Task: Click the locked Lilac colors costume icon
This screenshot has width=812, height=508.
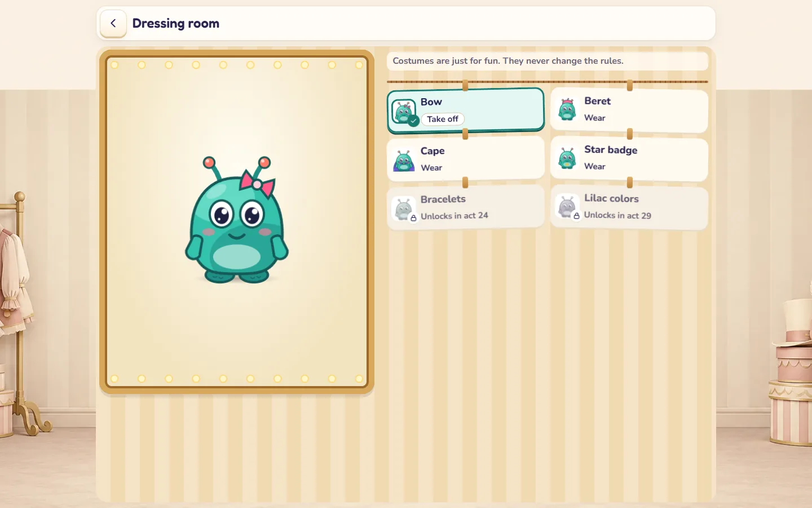Action: pyautogui.click(x=567, y=207)
